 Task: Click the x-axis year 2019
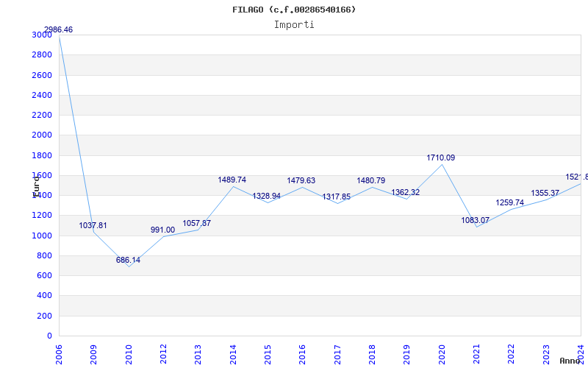(407, 355)
